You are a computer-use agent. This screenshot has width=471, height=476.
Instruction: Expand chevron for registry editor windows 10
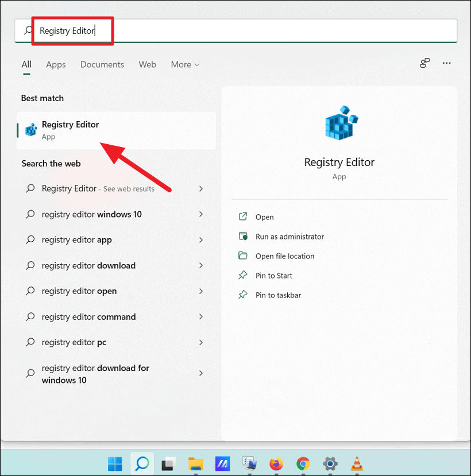tap(200, 214)
